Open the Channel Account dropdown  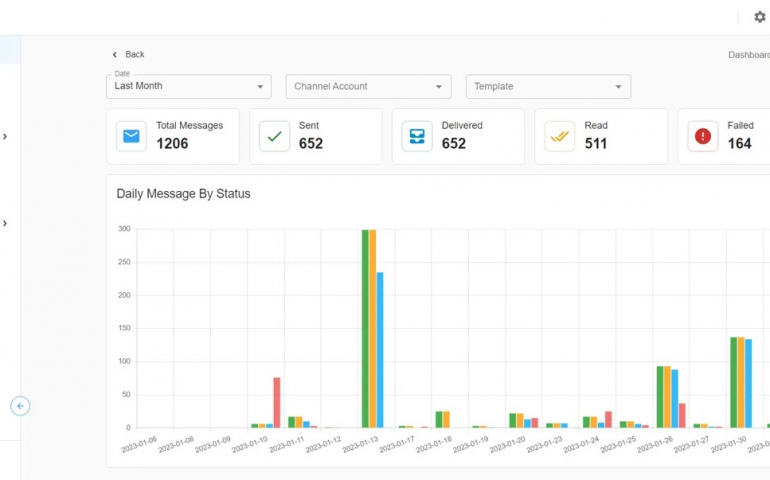point(368,87)
